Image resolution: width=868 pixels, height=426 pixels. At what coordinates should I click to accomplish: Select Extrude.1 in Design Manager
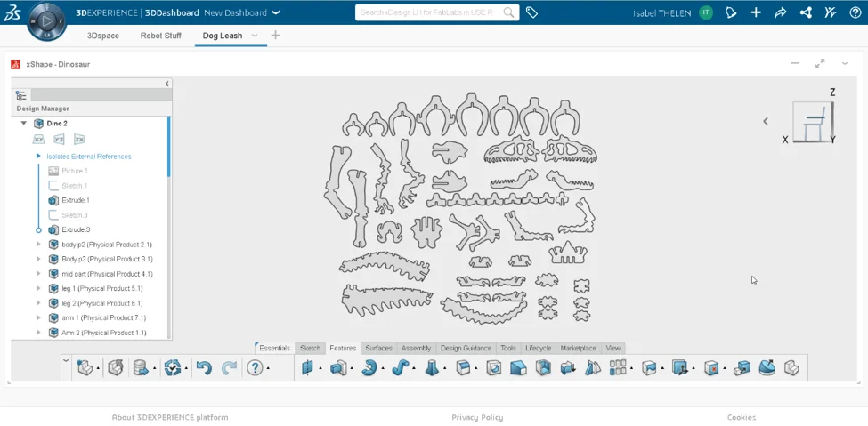tap(76, 200)
